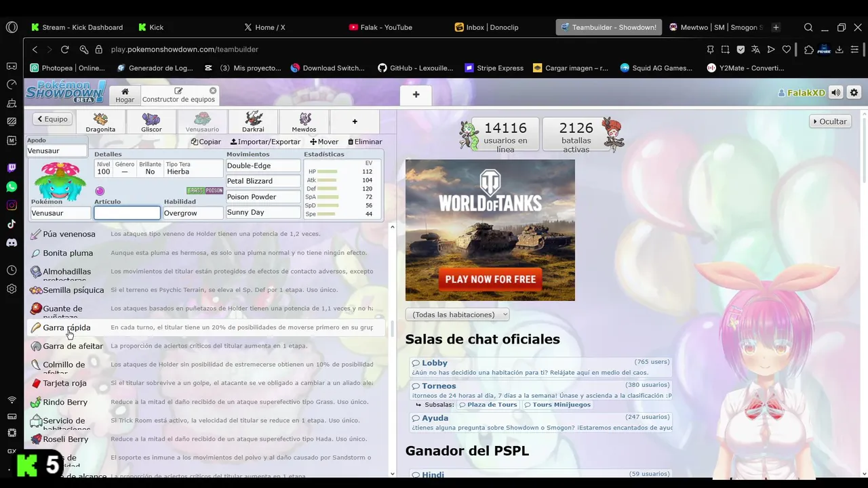Switch to the Mewtwo Smogon browser tab

(x=716, y=27)
